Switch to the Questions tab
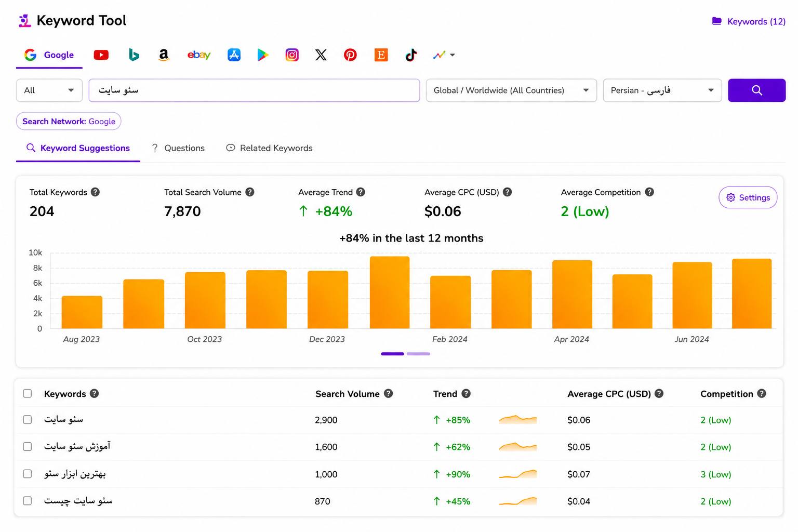Image resolution: width=798 pixels, height=532 pixels. (x=178, y=148)
